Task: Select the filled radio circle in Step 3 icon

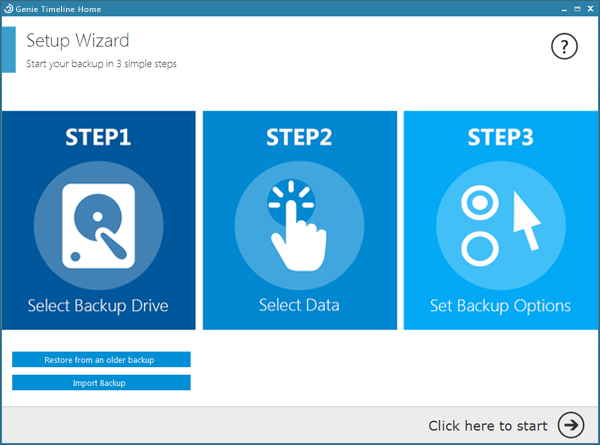Action: (480, 202)
